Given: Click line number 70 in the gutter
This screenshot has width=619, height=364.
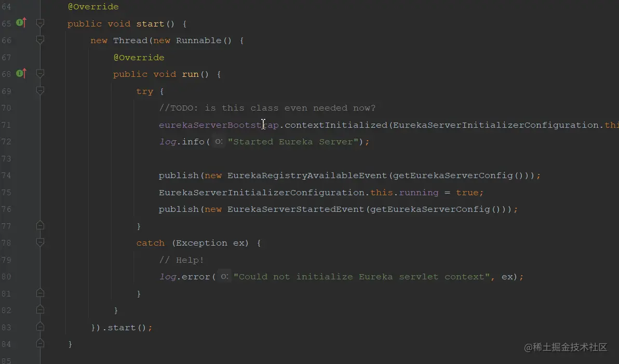Looking at the screenshot, I should pyautogui.click(x=6, y=108).
